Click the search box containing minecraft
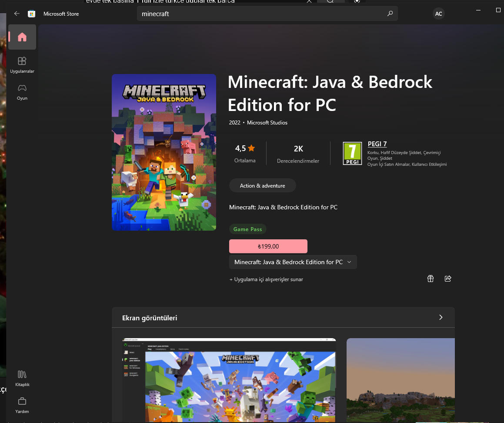The width and height of the screenshot is (504, 423). pyautogui.click(x=267, y=13)
